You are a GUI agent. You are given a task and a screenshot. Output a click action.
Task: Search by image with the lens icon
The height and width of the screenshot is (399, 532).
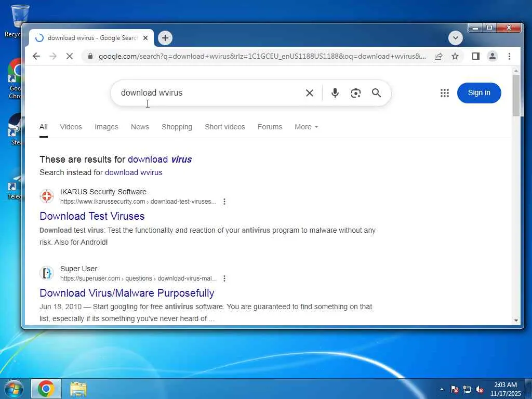pyautogui.click(x=355, y=93)
